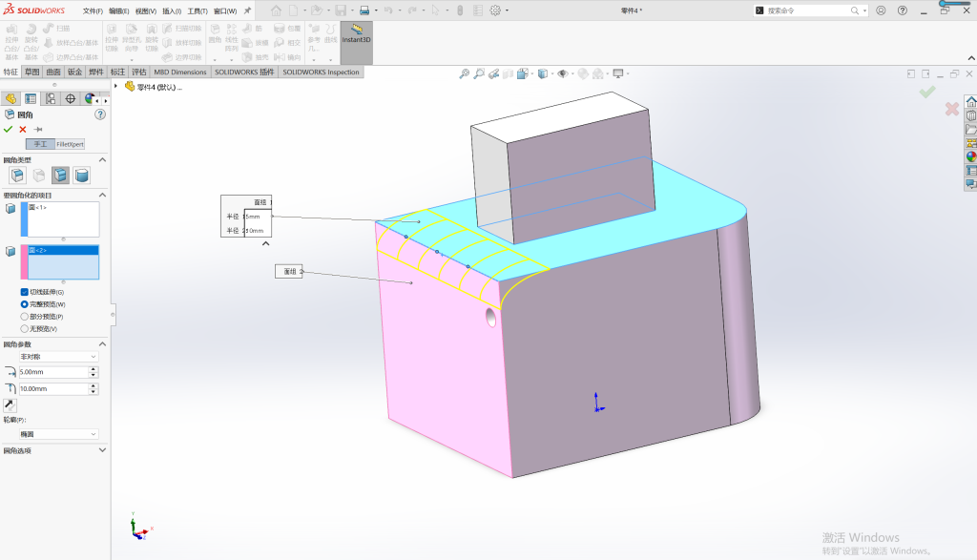Switch to the 手工 manual mode
The width and height of the screenshot is (977, 560).
click(x=40, y=144)
